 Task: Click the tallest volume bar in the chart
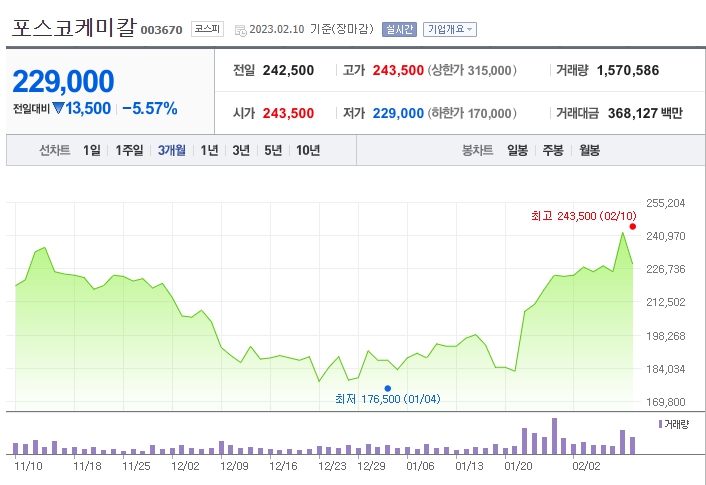click(554, 436)
